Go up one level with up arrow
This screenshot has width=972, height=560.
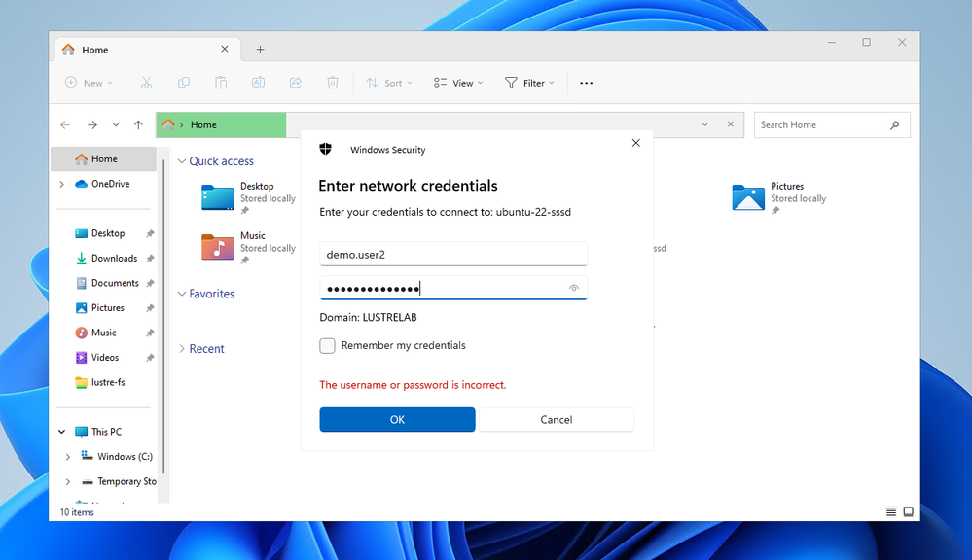point(138,125)
